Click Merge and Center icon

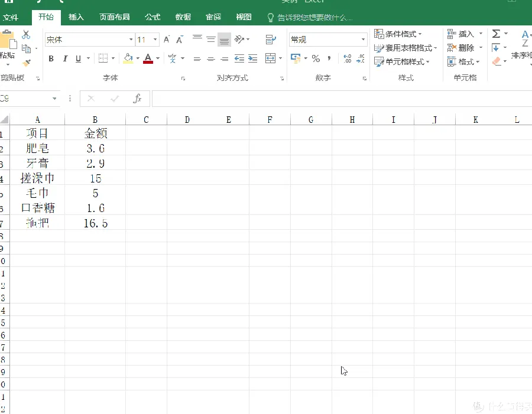[x=270, y=58]
